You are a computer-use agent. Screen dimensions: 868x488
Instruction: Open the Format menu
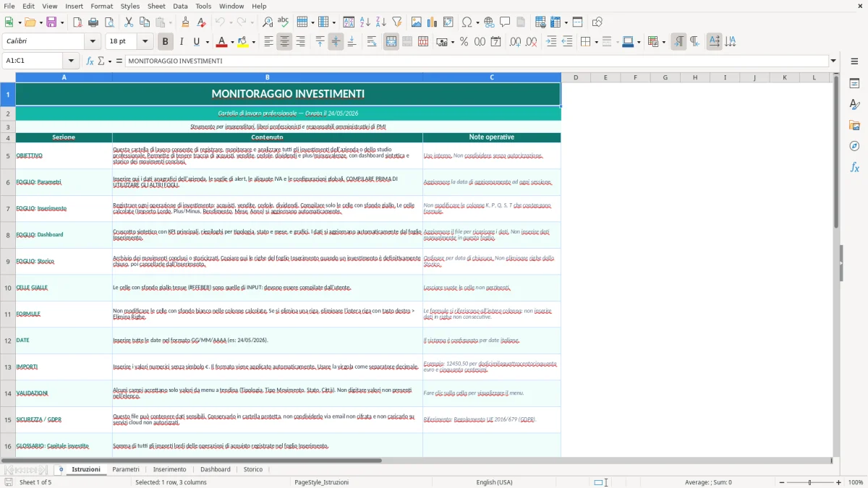[101, 6]
